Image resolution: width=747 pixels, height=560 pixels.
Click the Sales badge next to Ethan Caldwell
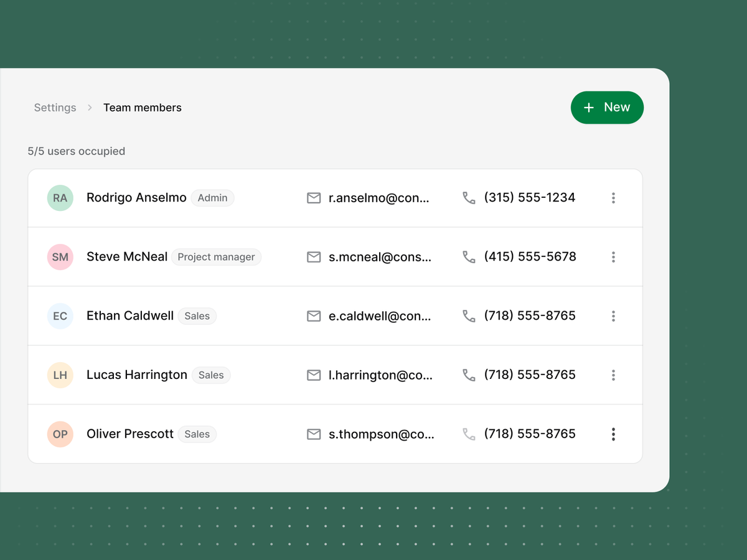pos(197,316)
